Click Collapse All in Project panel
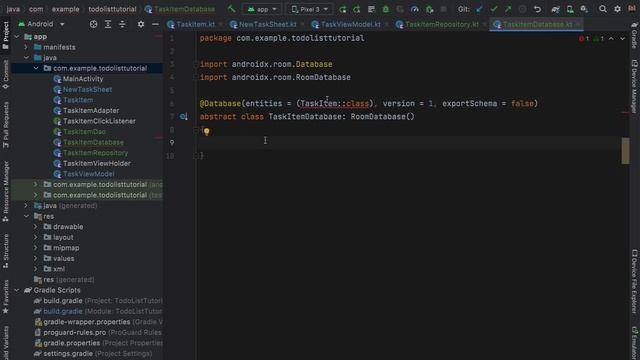640x360 pixels. click(x=122, y=24)
